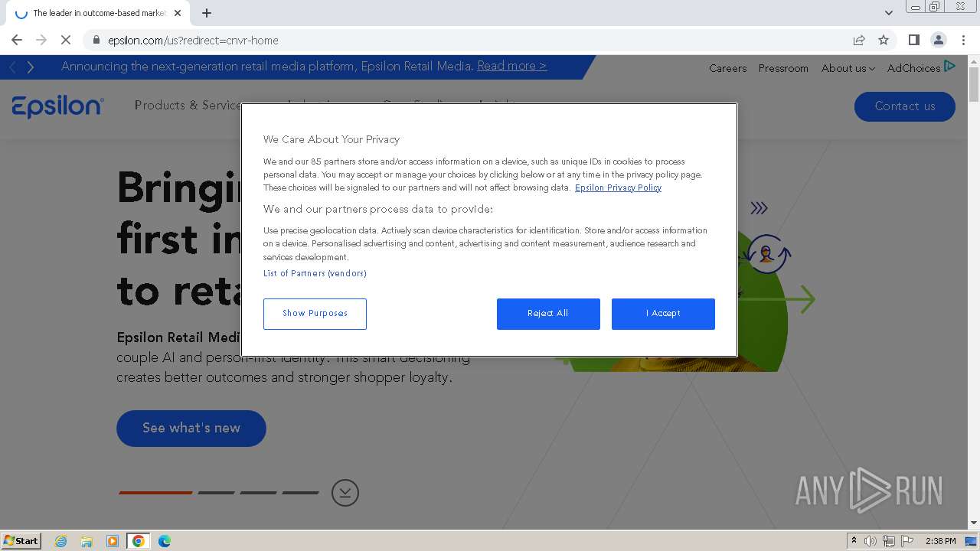
Task: Open the Chrome profile avatar
Action: [x=938, y=40]
